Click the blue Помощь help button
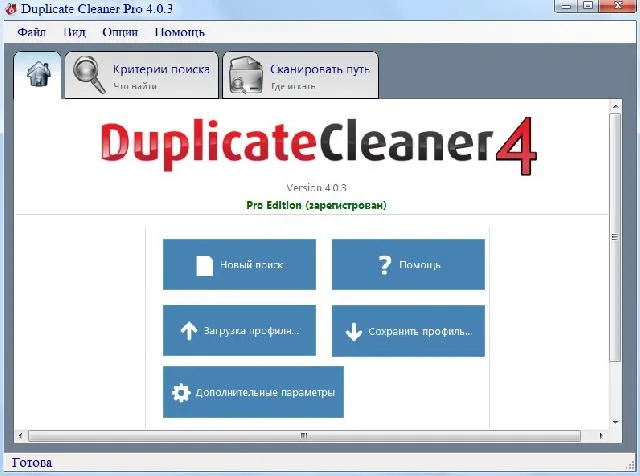Image resolution: width=640 pixels, height=476 pixels. (x=408, y=265)
